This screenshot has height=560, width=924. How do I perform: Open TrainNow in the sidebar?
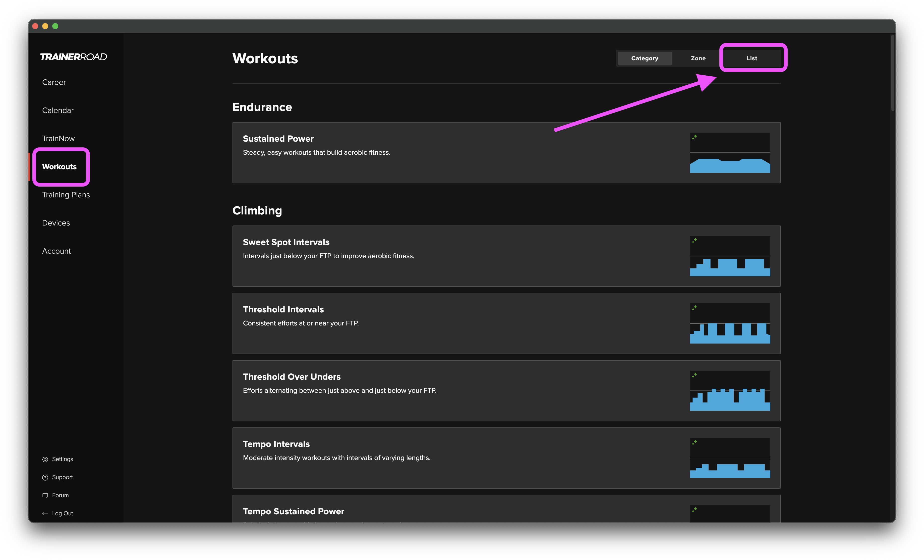[x=59, y=138]
